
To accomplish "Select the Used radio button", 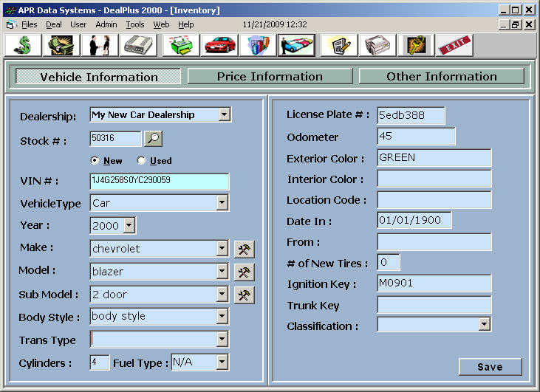I will click(141, 160).
